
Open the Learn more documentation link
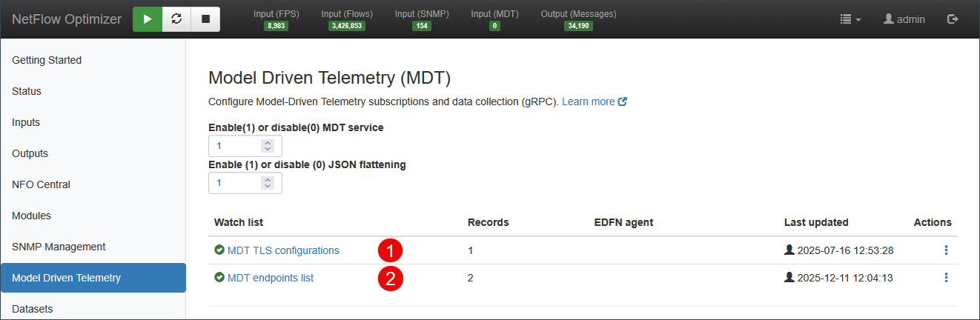595,101
